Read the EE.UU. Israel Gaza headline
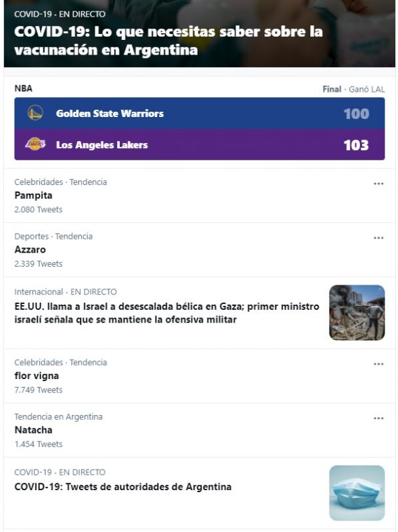398x532 pixels. pos(167,313)
